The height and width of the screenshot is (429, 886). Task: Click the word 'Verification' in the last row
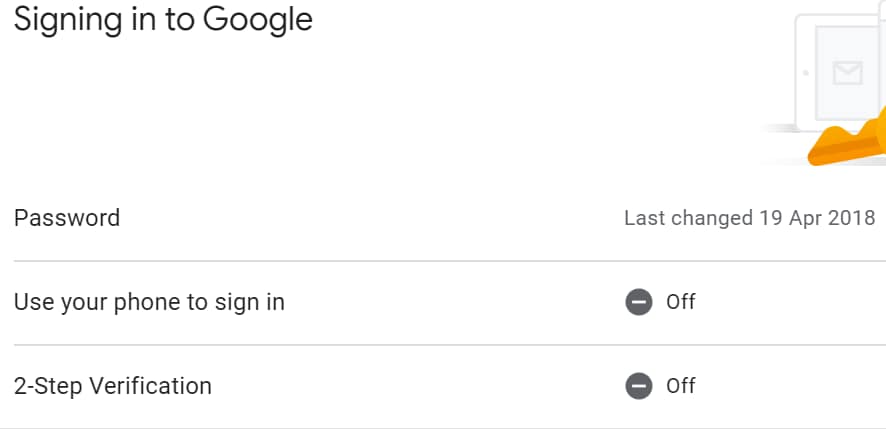(150, 387)
